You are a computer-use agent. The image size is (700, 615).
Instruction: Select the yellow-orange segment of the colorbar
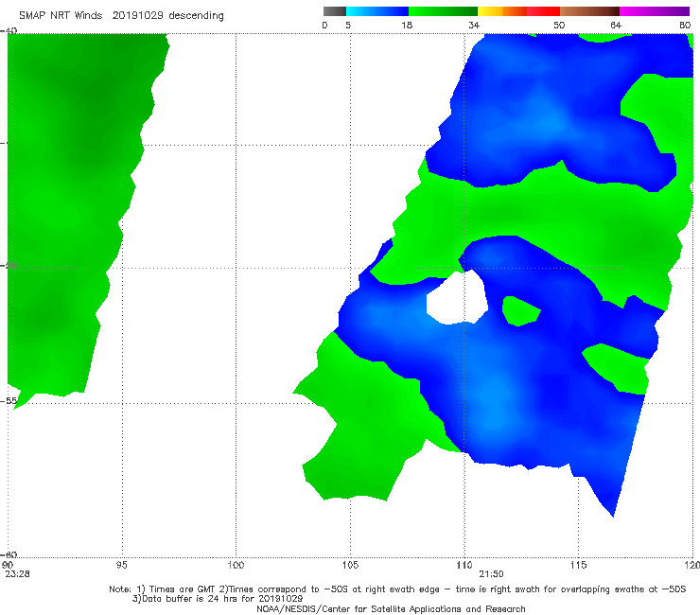tap(502, 11)
